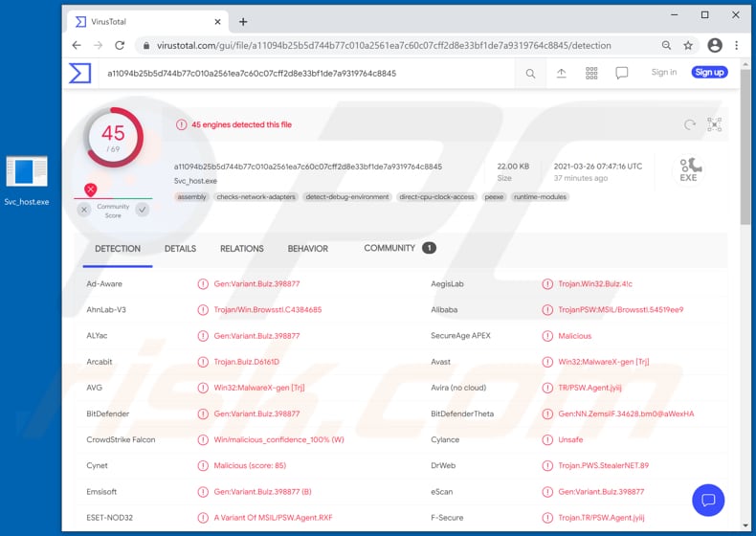Viewport: 756px width, 536px height.
Task: Click the Sign in link
Action: [x=664, y=73]
